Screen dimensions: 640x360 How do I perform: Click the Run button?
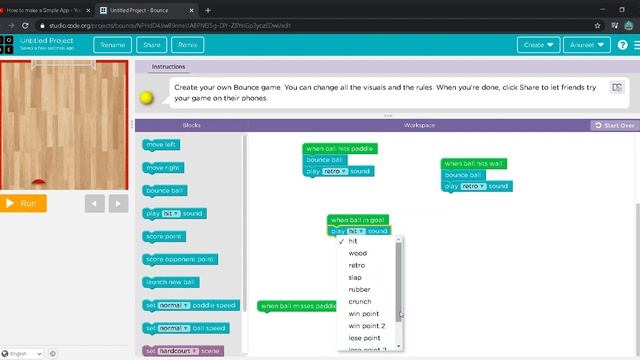(x=23, y=203)
